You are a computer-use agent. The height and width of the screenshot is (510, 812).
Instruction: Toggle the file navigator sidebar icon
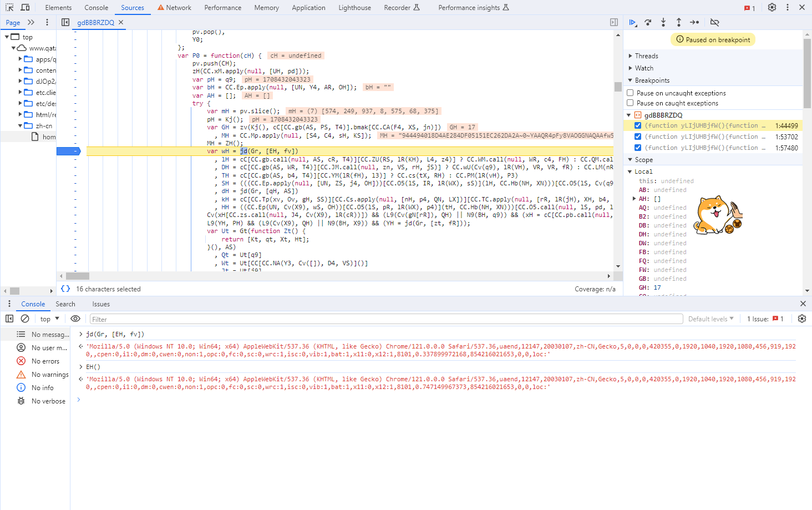tap(65, 22)
